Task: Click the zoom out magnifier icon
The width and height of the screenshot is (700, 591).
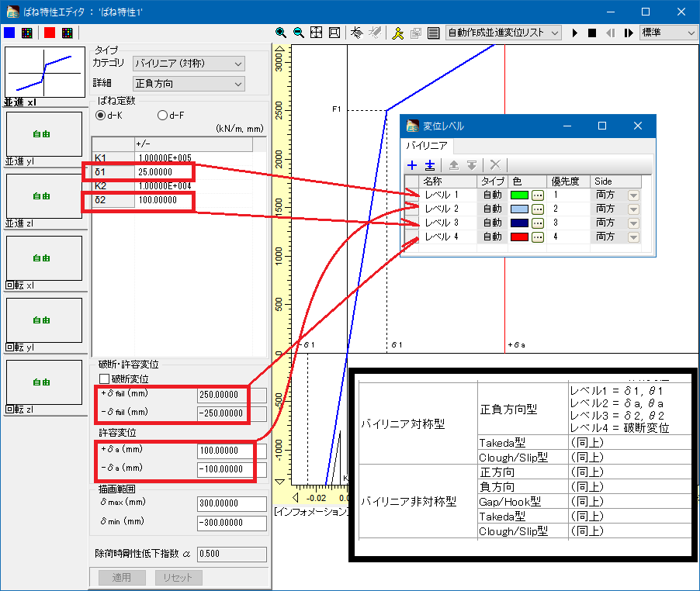Action: [298, 33]
